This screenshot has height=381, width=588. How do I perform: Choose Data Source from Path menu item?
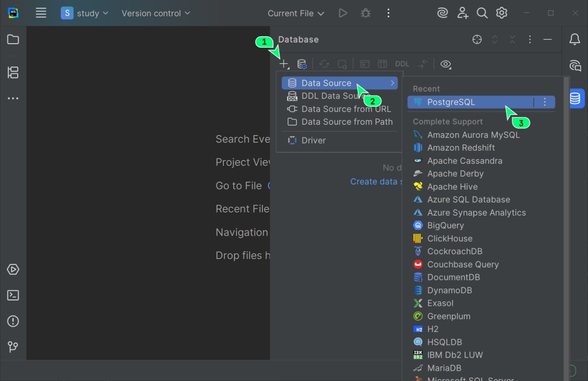coord(347,122)
